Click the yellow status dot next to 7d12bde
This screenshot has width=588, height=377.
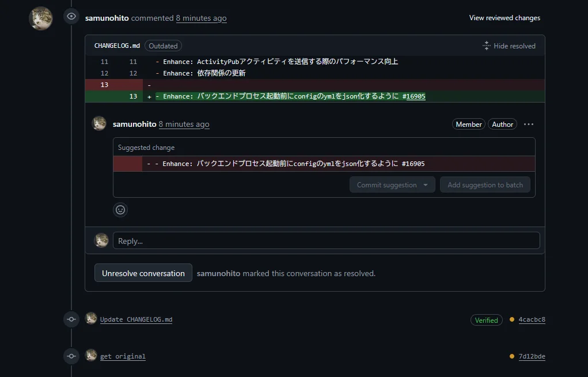(x=512, y=356)
